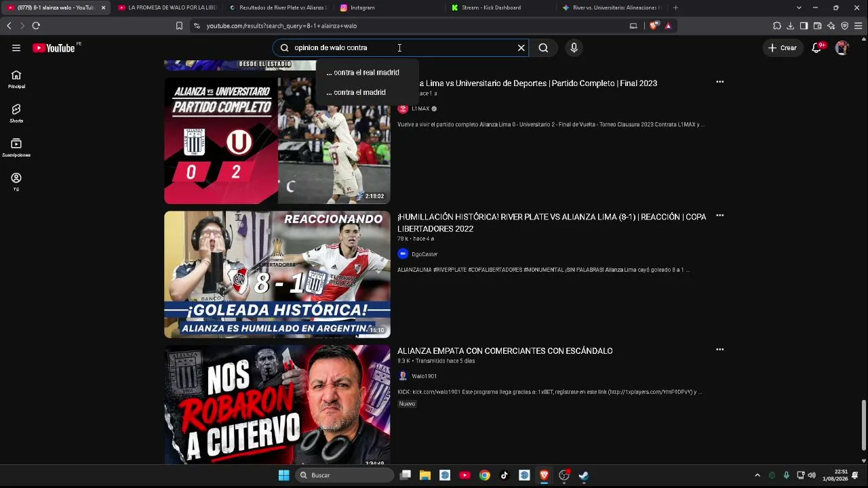
Task: Switch to Resultados de River Plate tab
Action: tap(278, 7)
